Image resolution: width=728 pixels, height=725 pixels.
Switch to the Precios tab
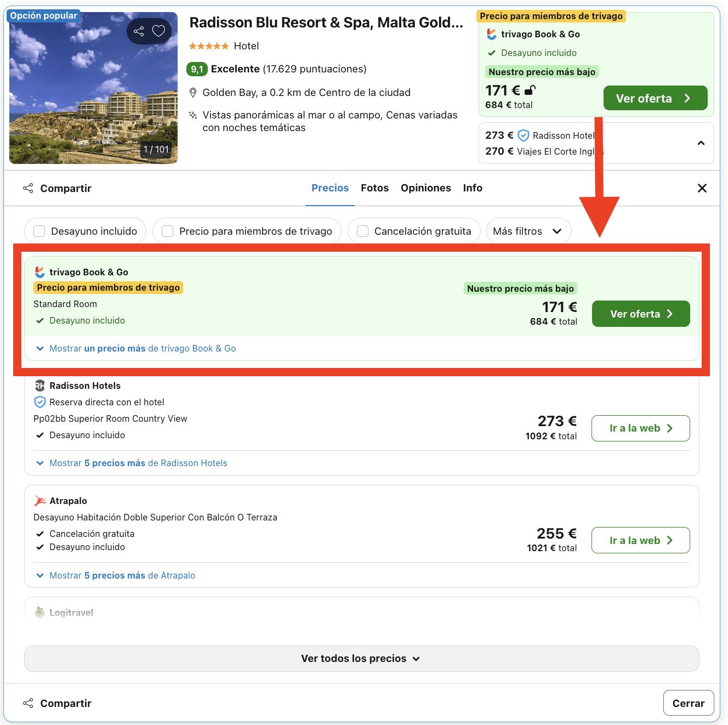(330, 188)
